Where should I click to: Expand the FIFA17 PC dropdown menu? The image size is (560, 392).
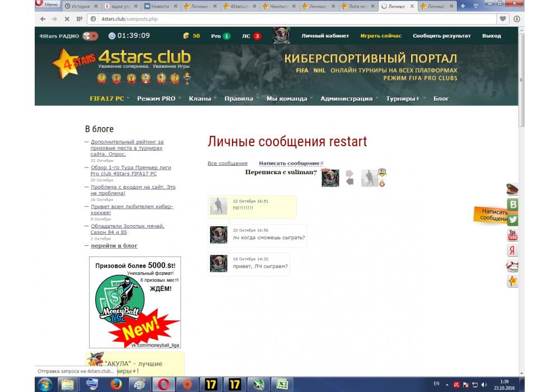coord(109,99)
